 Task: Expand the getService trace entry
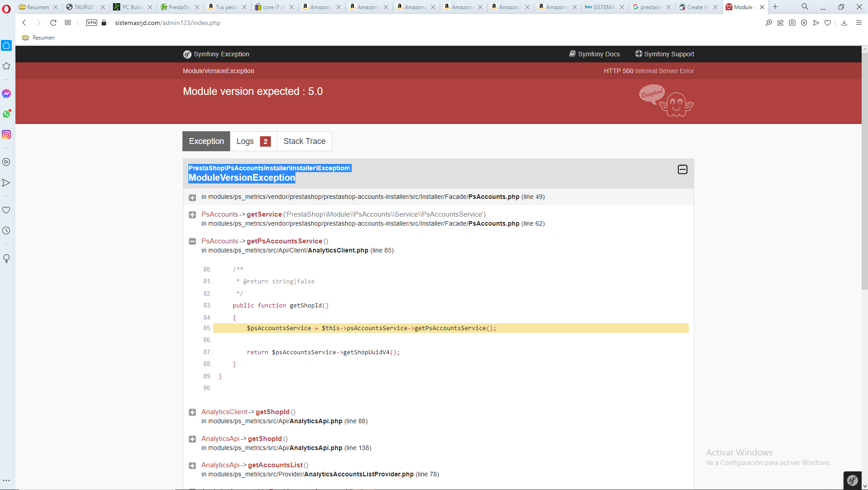tap(192, 215)
